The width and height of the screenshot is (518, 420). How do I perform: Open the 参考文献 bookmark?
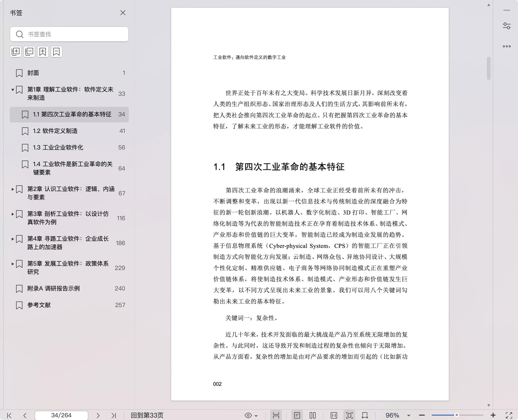[x=69, y=305]
